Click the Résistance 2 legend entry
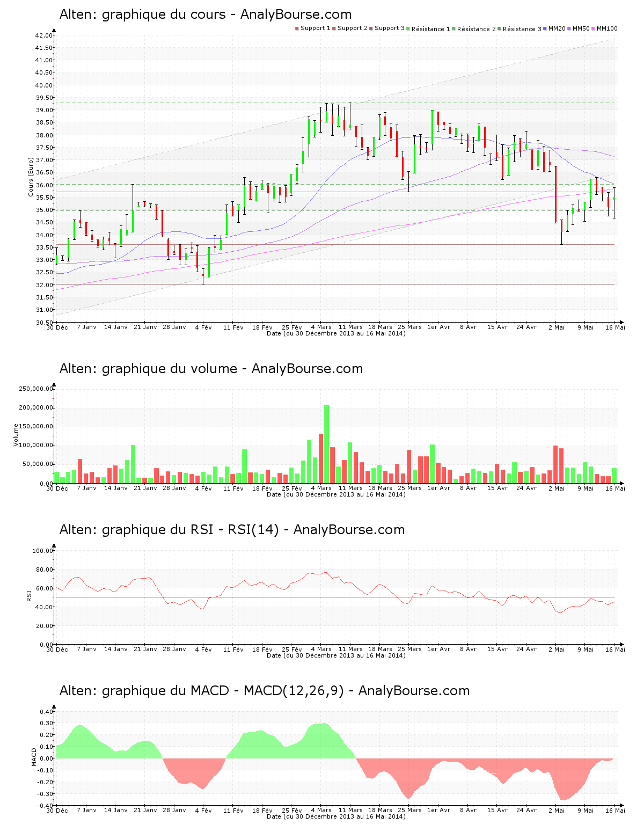This screenshot has height=832, width=644. pyautogui.click(x=474, y=28)
